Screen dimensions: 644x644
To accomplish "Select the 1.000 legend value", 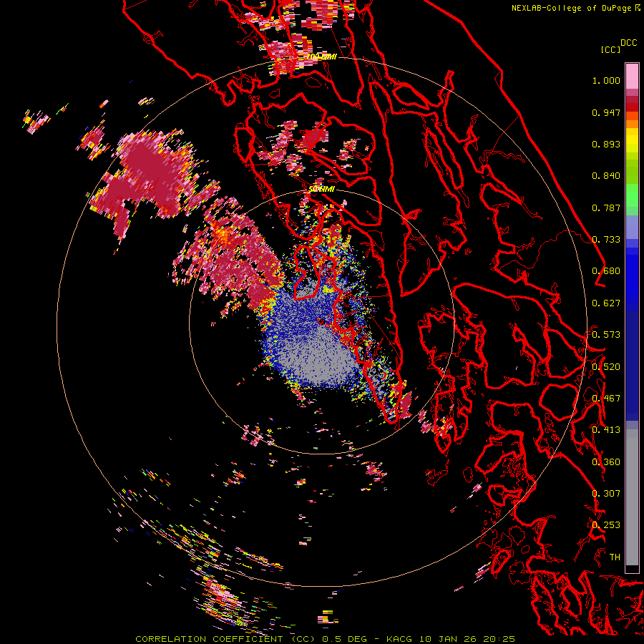I will coord(606,80).
